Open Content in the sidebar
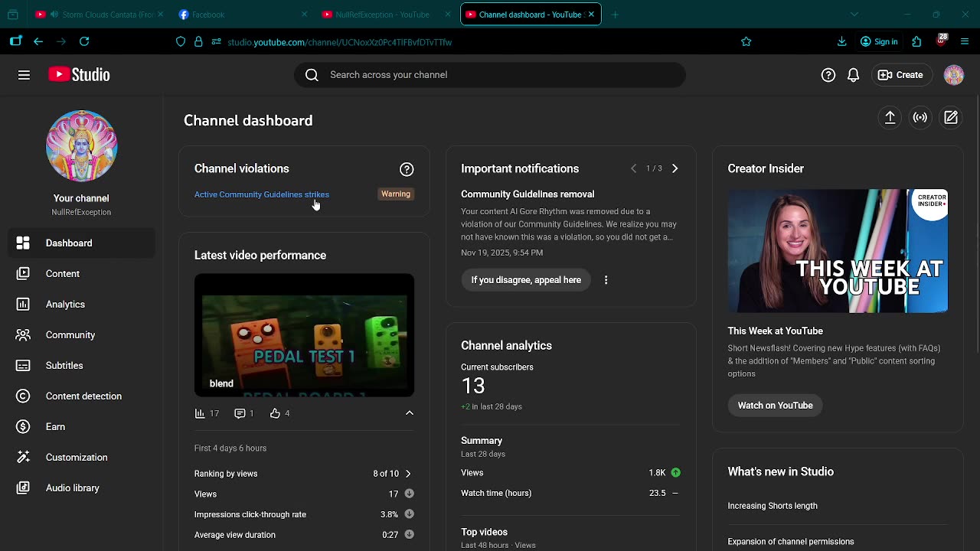980x551 pixels. pyautogui.click(x=81, y=274)
